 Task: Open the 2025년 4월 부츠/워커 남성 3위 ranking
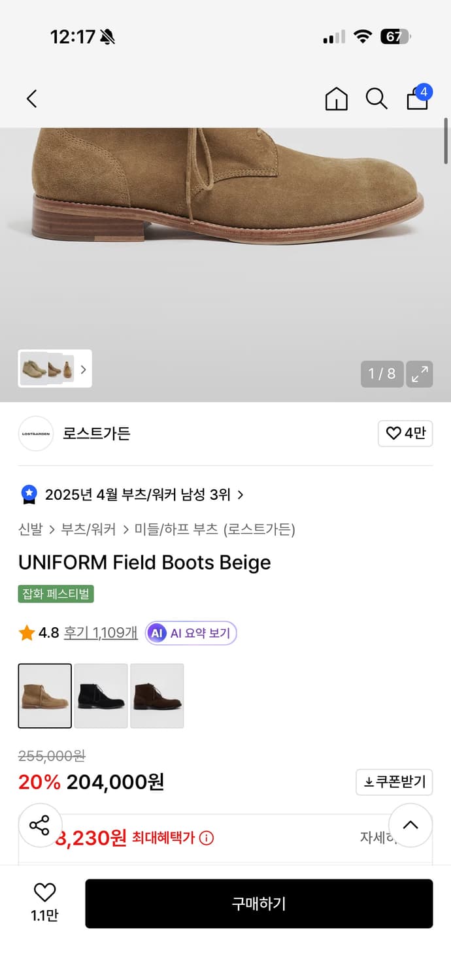(131, 495)
